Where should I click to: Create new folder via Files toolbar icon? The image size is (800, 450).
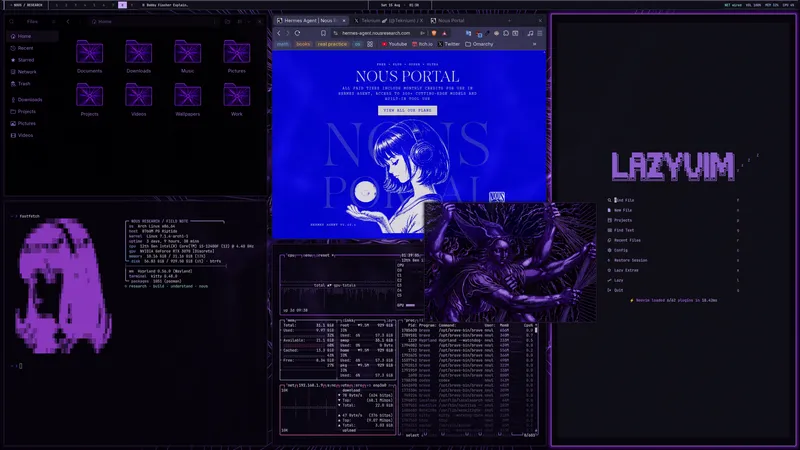pyautogui.click(x=228, y=21)
